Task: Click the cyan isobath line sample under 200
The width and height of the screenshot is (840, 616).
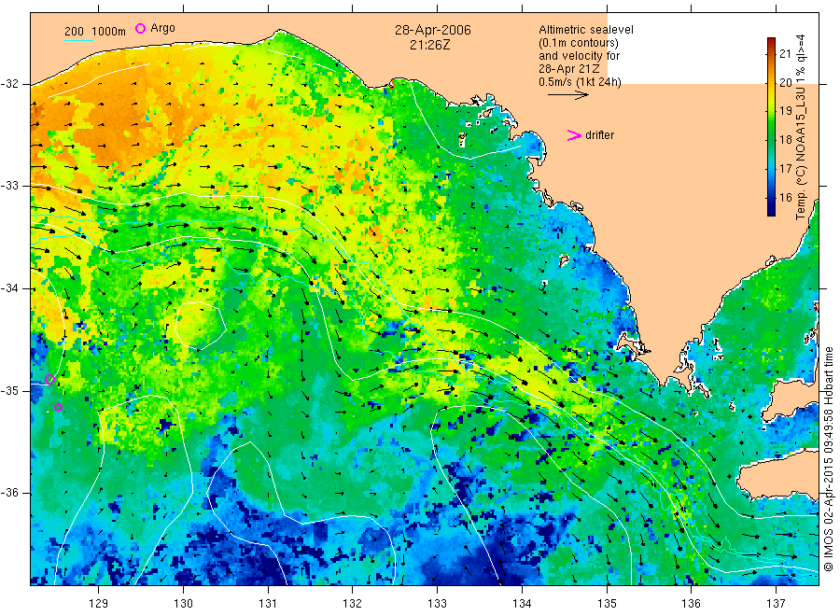Action: (x=78, y=41)
